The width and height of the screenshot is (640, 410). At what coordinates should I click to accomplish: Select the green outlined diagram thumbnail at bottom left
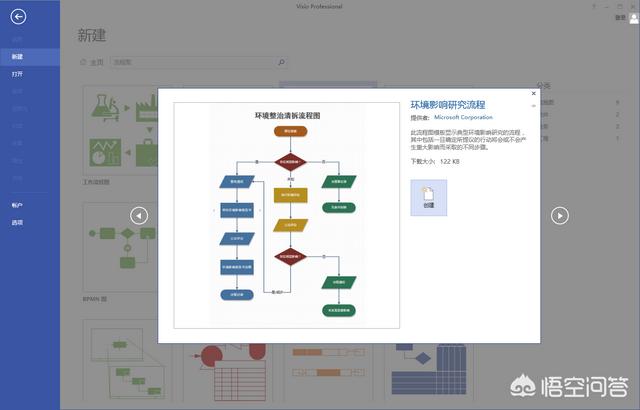pyautogui.click(x=127, y=361)
